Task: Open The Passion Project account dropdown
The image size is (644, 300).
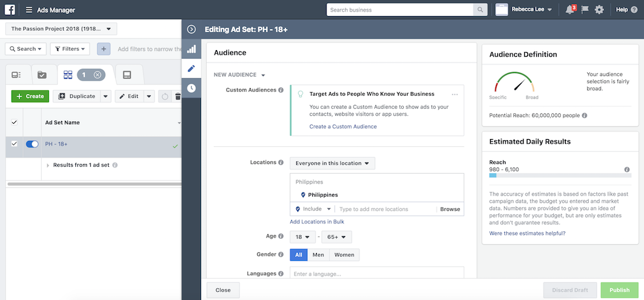Action: coord(61,29)
